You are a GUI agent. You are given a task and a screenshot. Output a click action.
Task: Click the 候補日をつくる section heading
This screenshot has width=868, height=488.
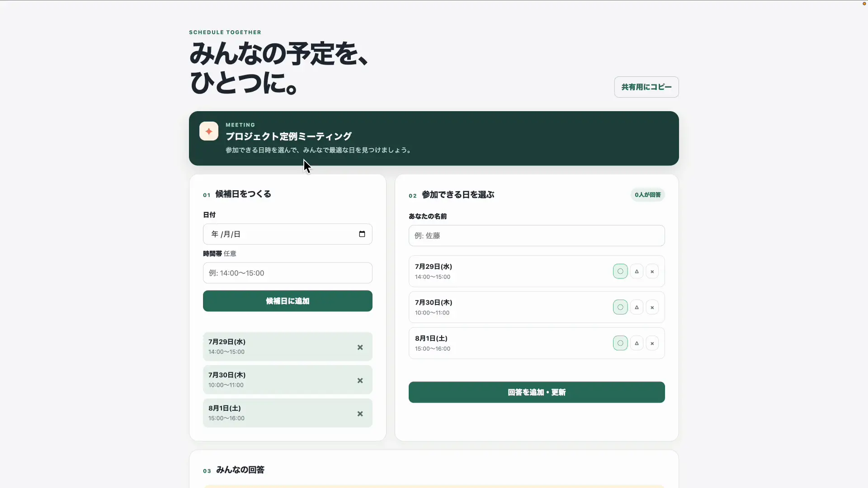243,194
